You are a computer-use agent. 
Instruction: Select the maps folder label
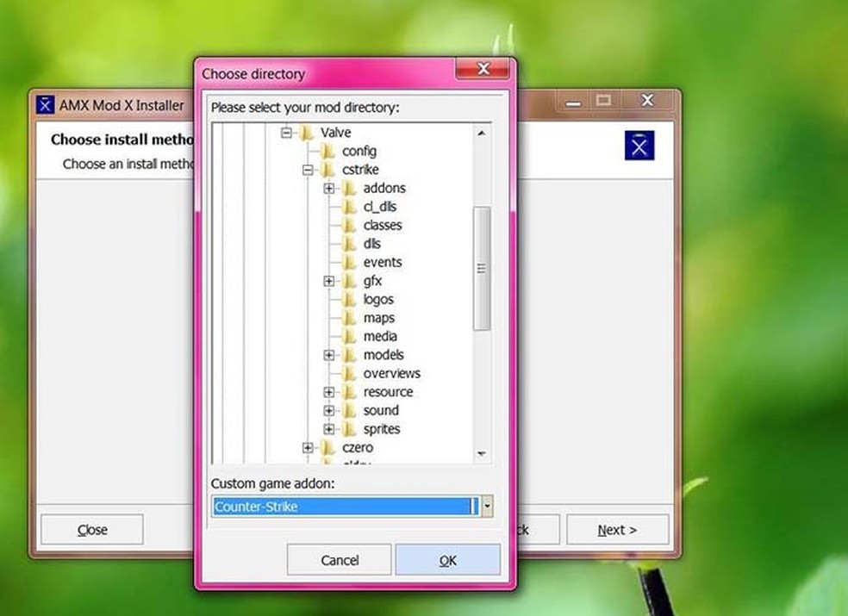[378, 318]
